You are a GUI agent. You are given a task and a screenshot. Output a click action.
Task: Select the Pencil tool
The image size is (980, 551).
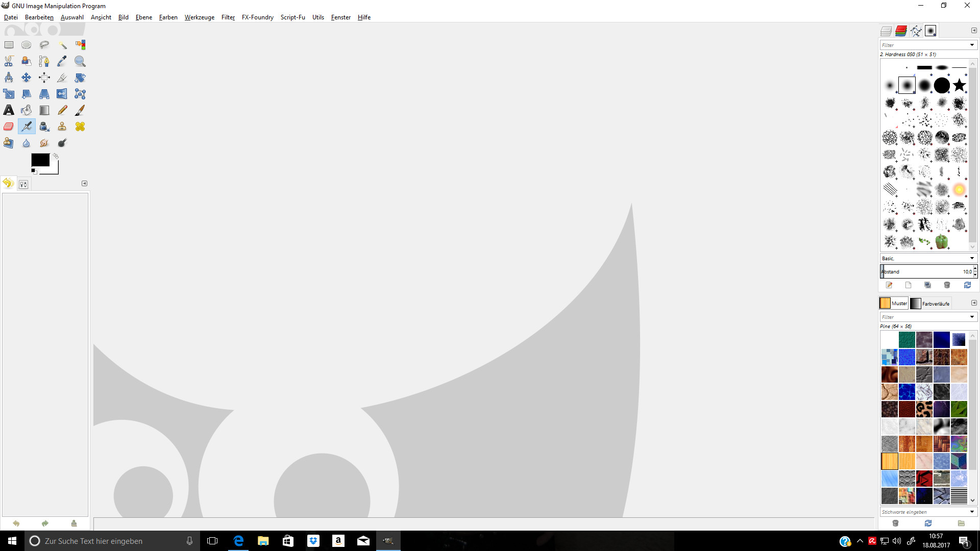coord(62,110)
